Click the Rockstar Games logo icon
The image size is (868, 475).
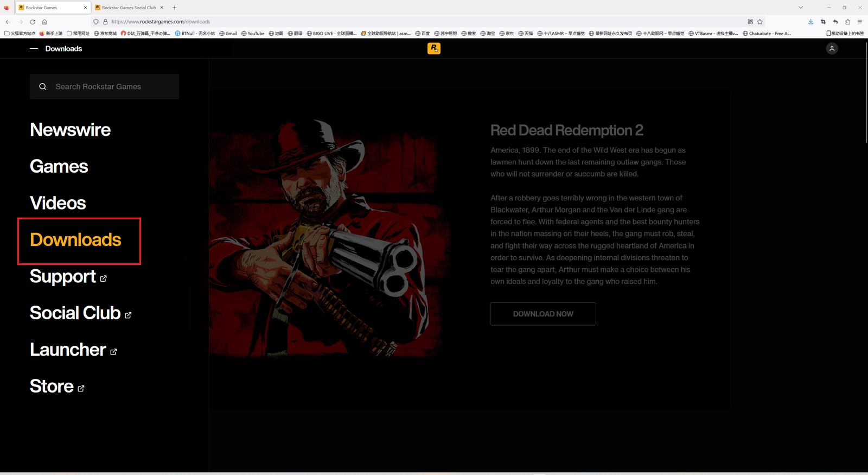(433, 48)
